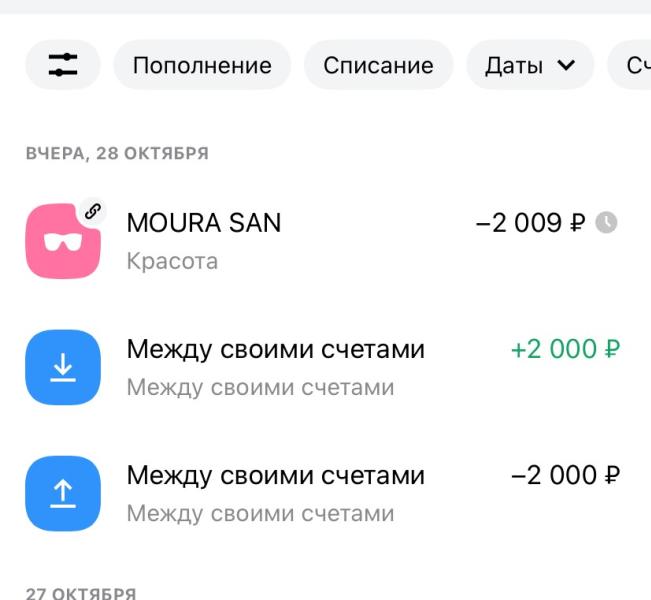This screenshot has height=600, width=651.
Task: Tap the pink MOURA SAN merchant icon
Action: tap(61, 243)
